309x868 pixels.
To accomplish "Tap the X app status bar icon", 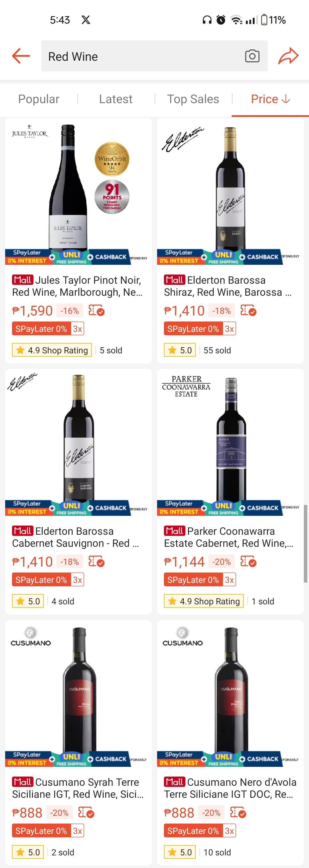I will 86,20.
